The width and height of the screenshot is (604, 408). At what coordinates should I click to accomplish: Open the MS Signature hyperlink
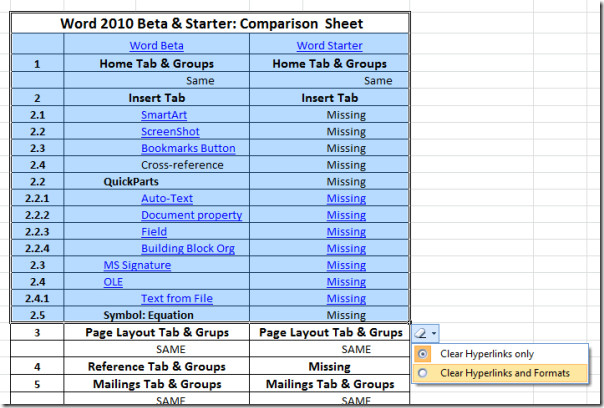[137, 265]
